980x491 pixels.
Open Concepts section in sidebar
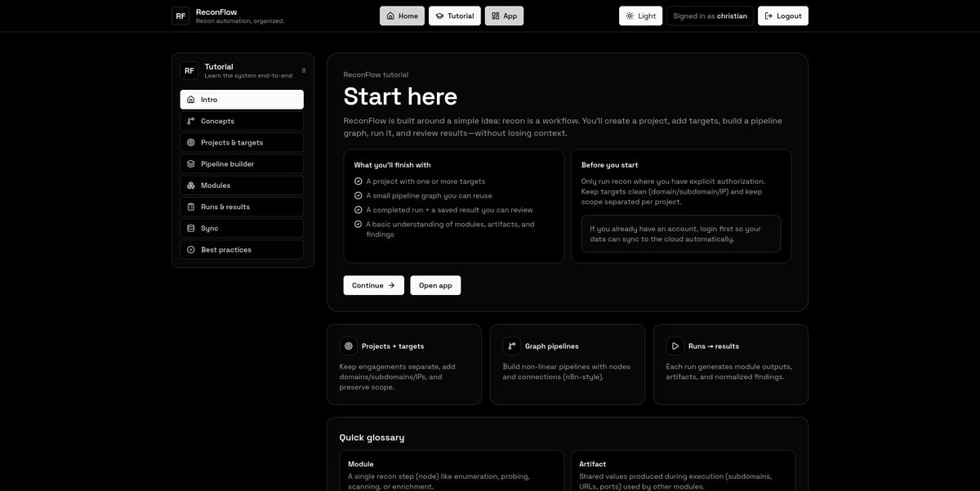coord(242,121)
